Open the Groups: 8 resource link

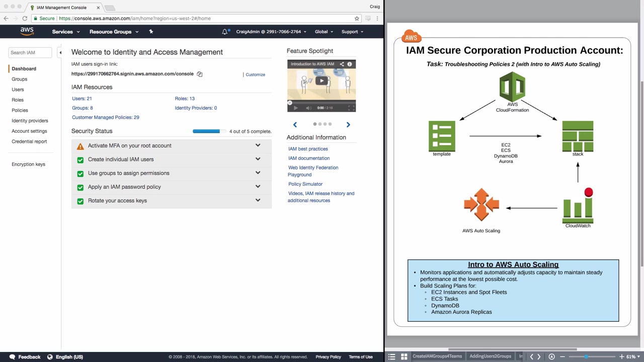pos(83,108)
